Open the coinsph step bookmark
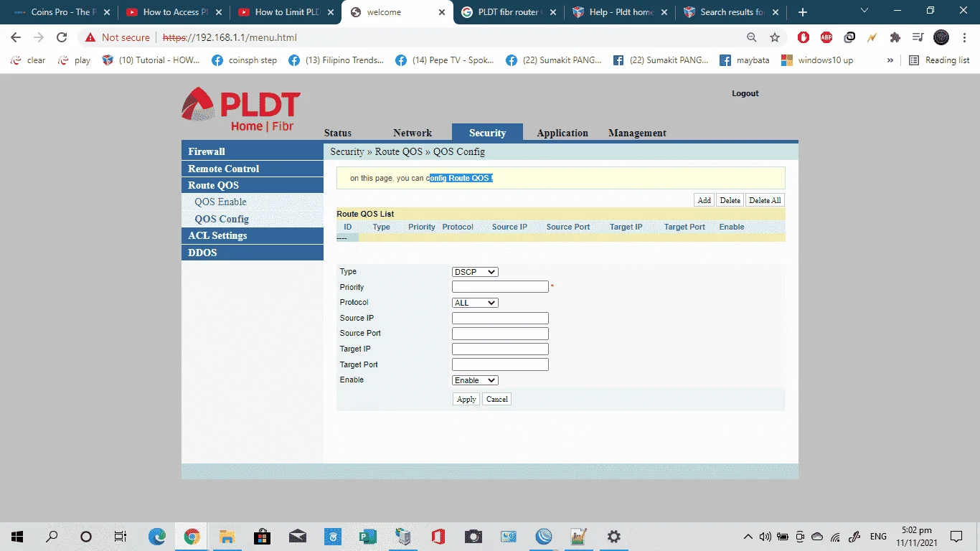This screenshot has height=551, width=980. (x=245, y=60)
